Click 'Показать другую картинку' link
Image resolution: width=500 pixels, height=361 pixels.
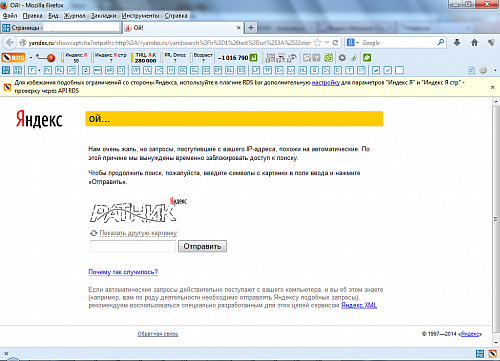[138, 233]
